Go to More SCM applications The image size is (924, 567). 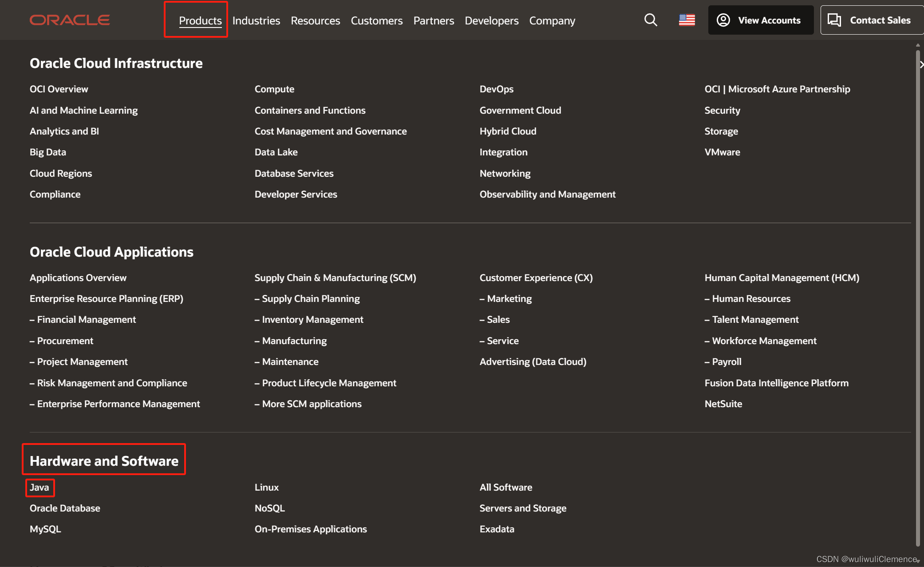(308, 404)
